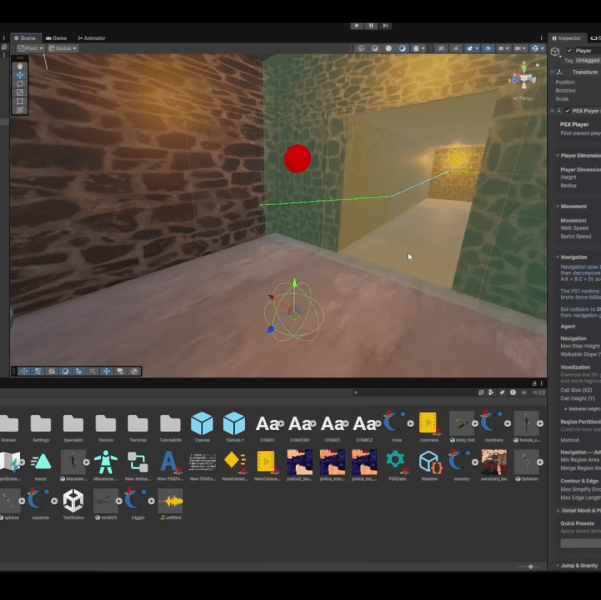This screenshot has width=601, height=600.
Task: Switch to the Game tab
Action: coord(56,38)
